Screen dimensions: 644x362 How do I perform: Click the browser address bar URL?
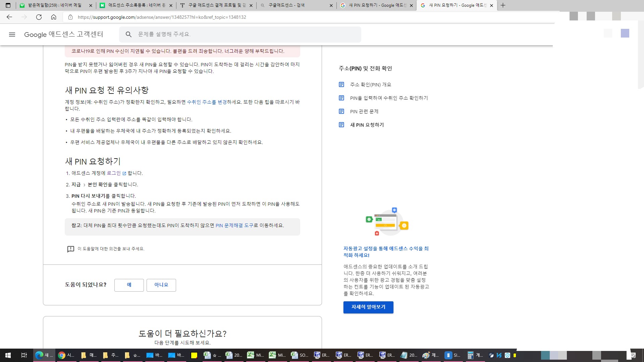[x=162, y=17]
